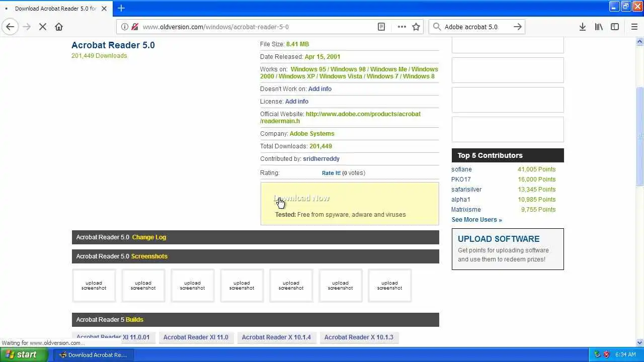Open Acrobat Reader XI 11.0 build
Screen dimensions: 644x362
tap(196, 337)
